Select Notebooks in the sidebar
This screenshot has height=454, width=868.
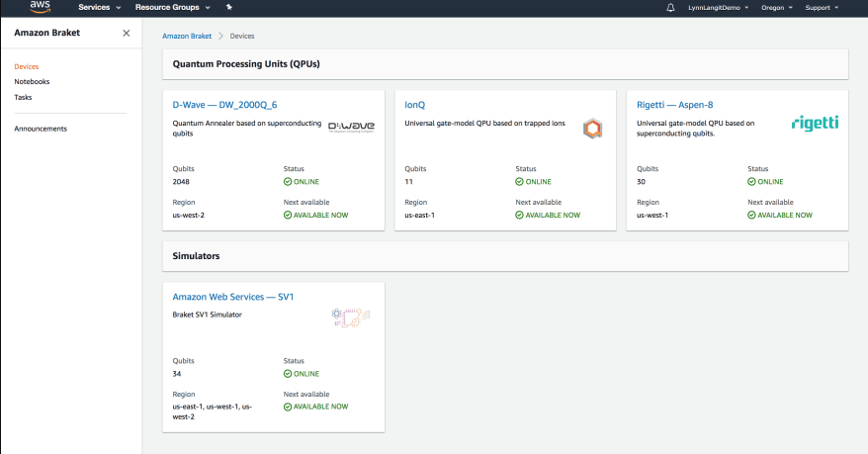[32, 82]
